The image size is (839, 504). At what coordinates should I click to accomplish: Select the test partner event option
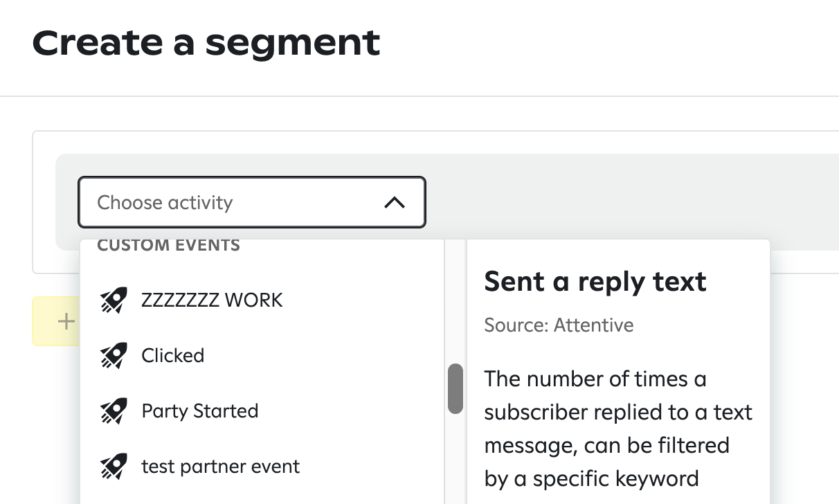pos(220,467)
